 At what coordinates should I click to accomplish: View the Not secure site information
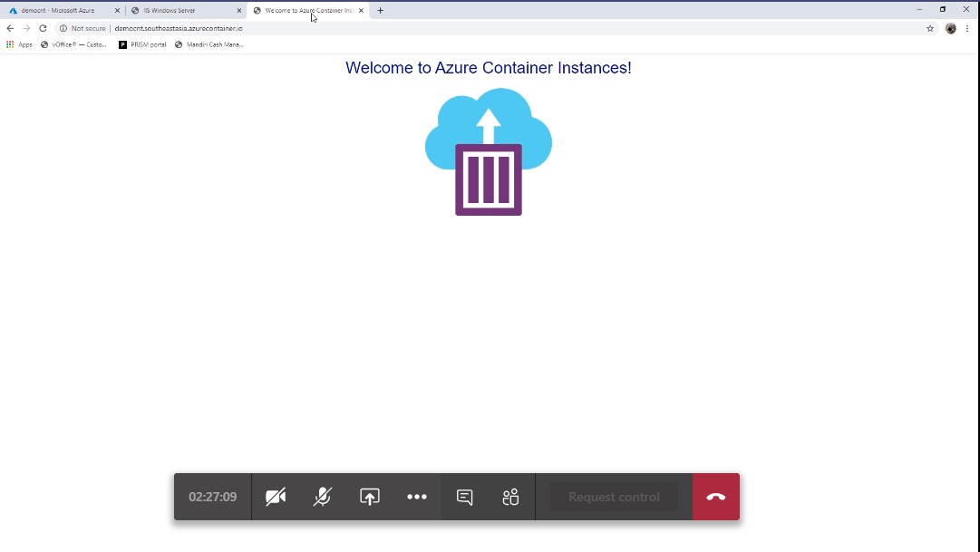click(x=82, y=28)
